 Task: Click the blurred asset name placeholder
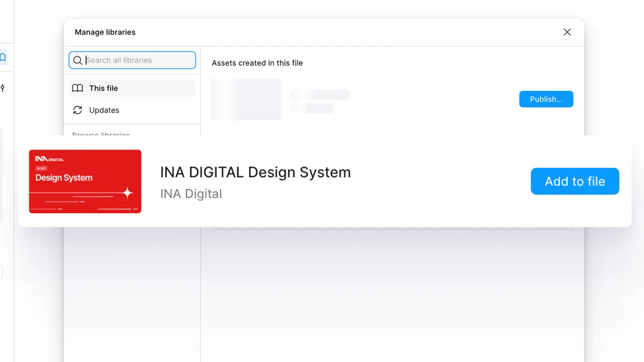pyautogui.click(x=320, y=95)
